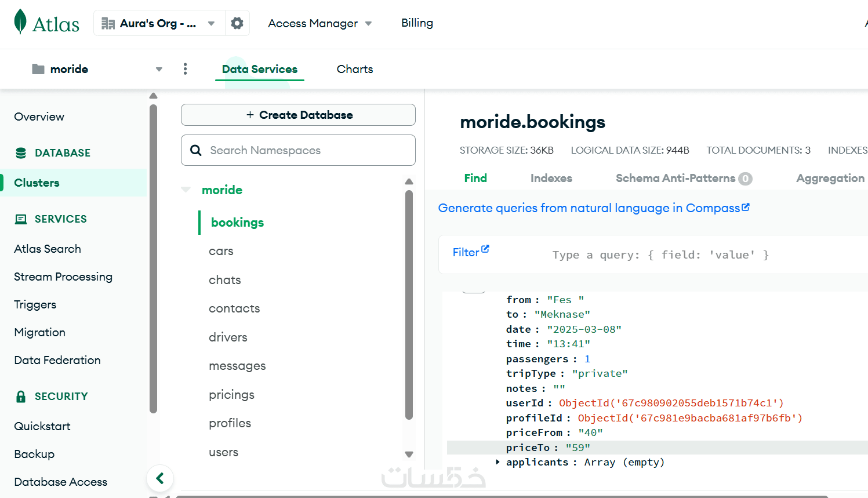Select the Find tab

(475, 179)
